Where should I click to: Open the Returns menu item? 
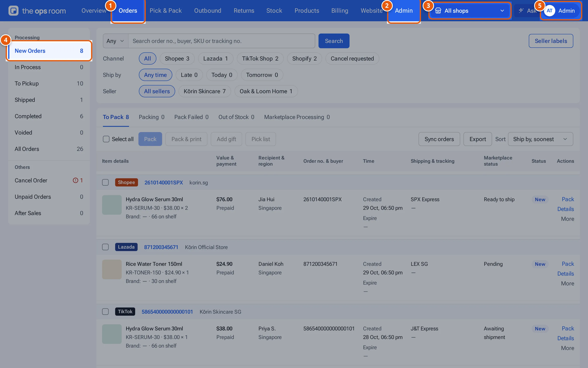[244, 11]
